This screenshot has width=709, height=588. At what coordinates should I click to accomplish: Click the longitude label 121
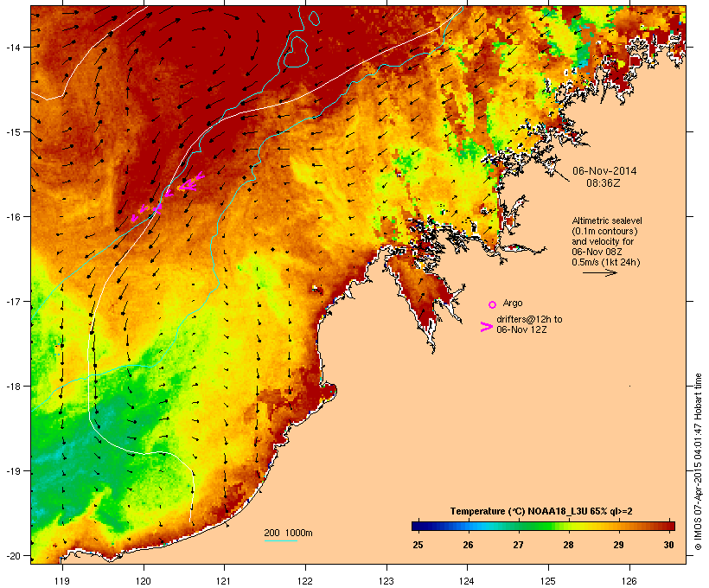tap(224, 581)
